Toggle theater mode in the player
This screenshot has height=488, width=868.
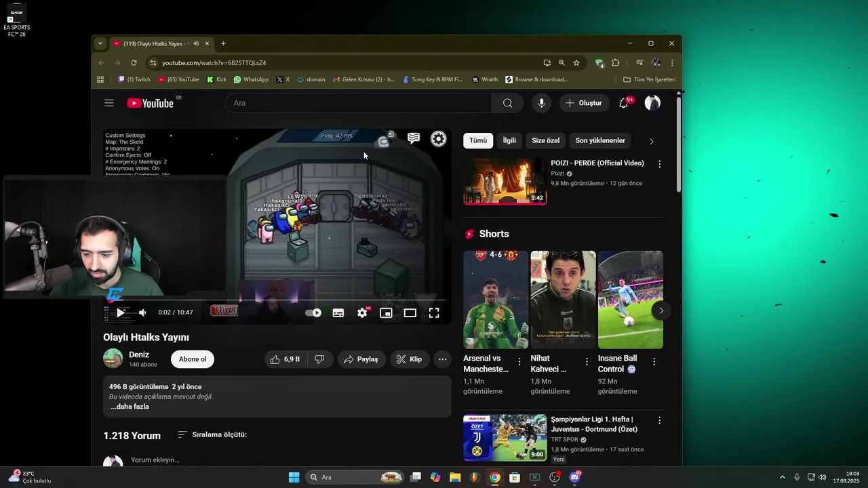410,312
